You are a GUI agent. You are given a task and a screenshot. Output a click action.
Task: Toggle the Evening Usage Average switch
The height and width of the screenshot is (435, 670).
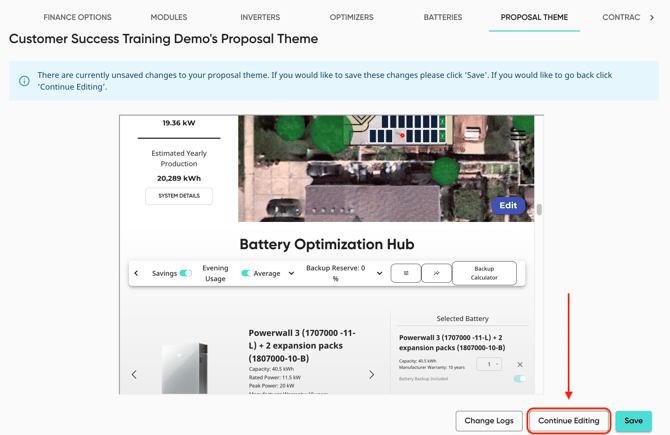247,273
